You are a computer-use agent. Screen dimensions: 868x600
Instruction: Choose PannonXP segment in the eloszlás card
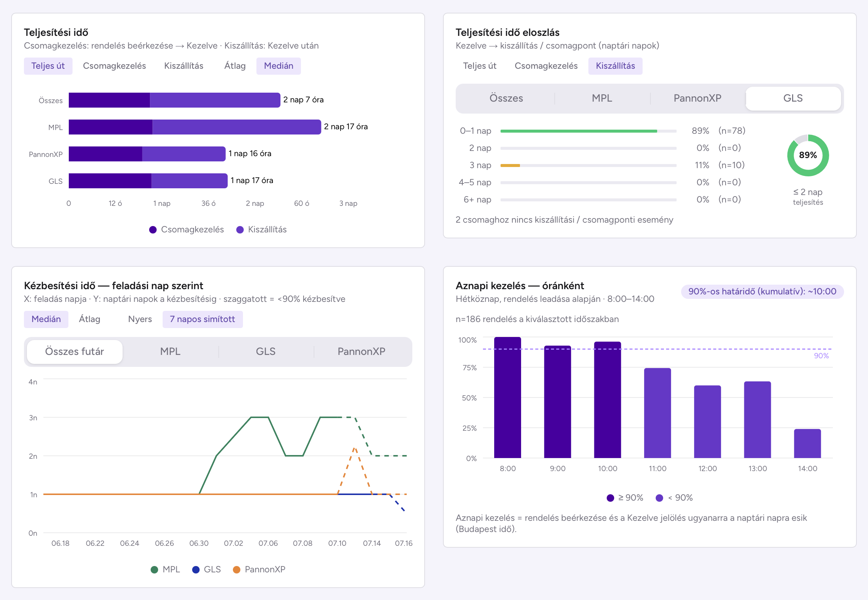coord(697,99)
